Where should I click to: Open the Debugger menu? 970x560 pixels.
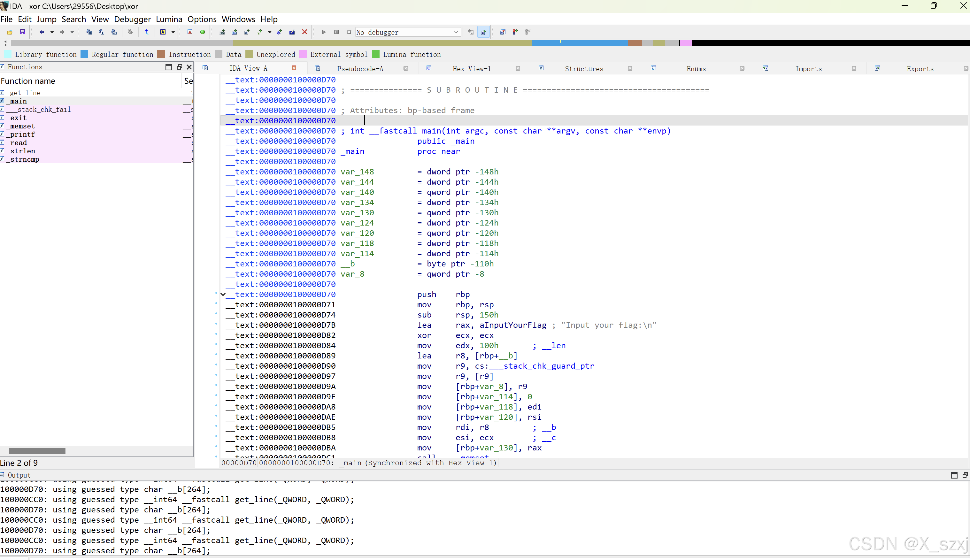point(132,19)
